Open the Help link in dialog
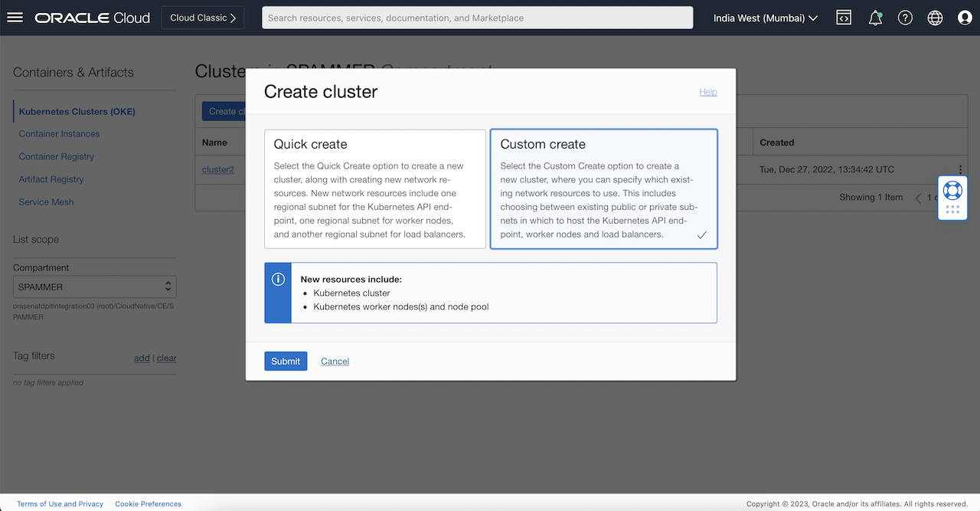980x511 pixels. point(708,92)
